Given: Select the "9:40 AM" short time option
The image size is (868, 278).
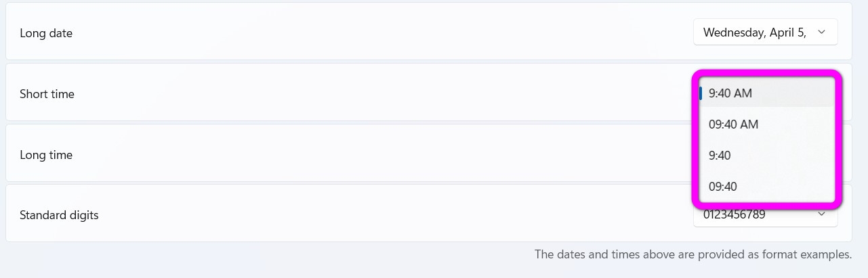Looking at the screenshot, I should 730,93.
